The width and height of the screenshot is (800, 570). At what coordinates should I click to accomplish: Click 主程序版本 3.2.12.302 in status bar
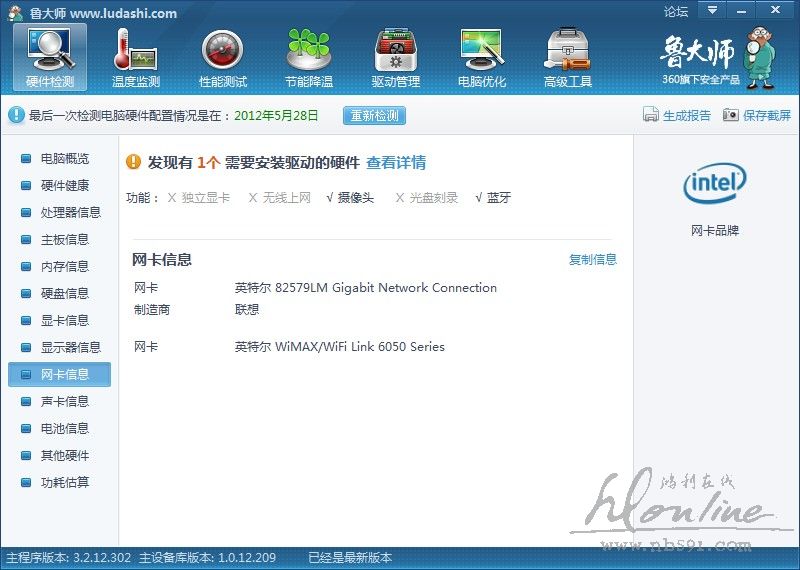(68, 558)
